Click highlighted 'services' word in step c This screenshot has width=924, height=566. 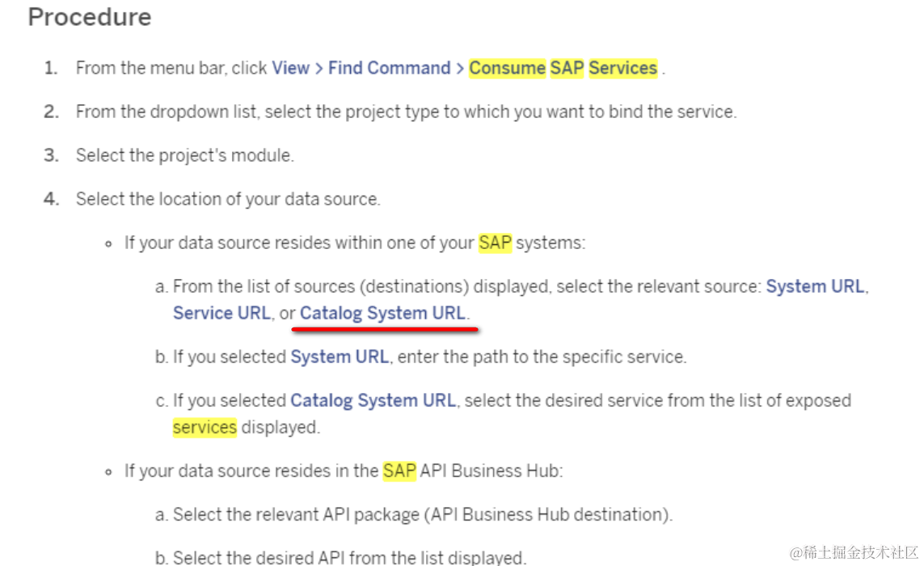pos(205,427)
